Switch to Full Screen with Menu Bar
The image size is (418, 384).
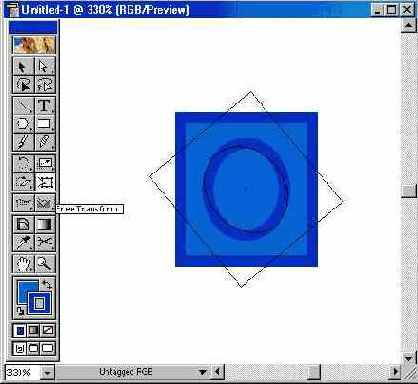[x=34, y=349]
